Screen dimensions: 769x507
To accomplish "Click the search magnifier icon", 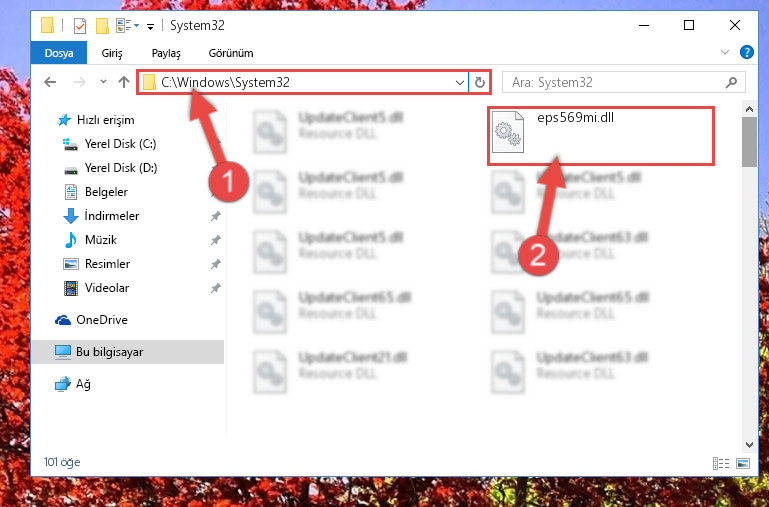I will pos(731,82).
